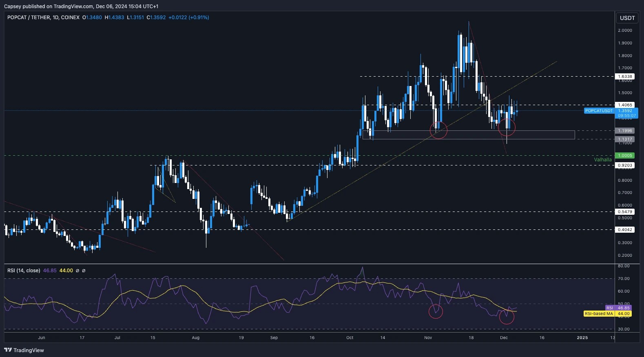644x357 pixels.
Task: Click the 0.4042 price level label
Action: click(x=625, y=229)
